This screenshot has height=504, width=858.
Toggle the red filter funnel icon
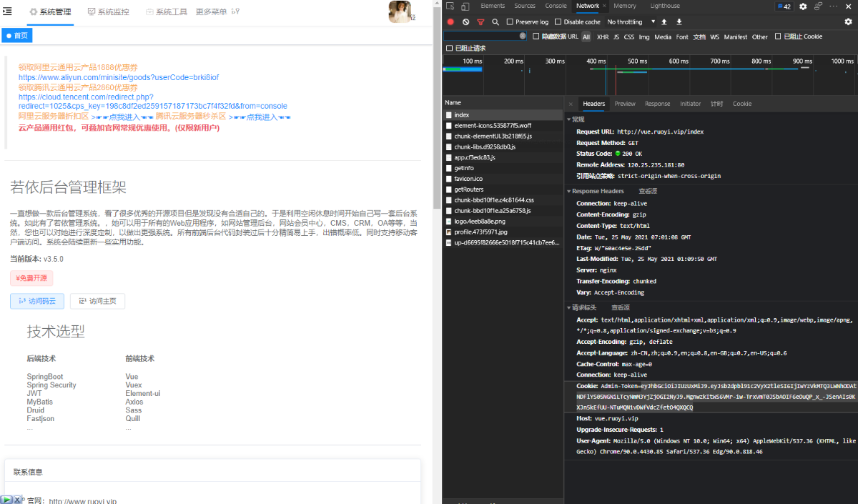[480, 22]
